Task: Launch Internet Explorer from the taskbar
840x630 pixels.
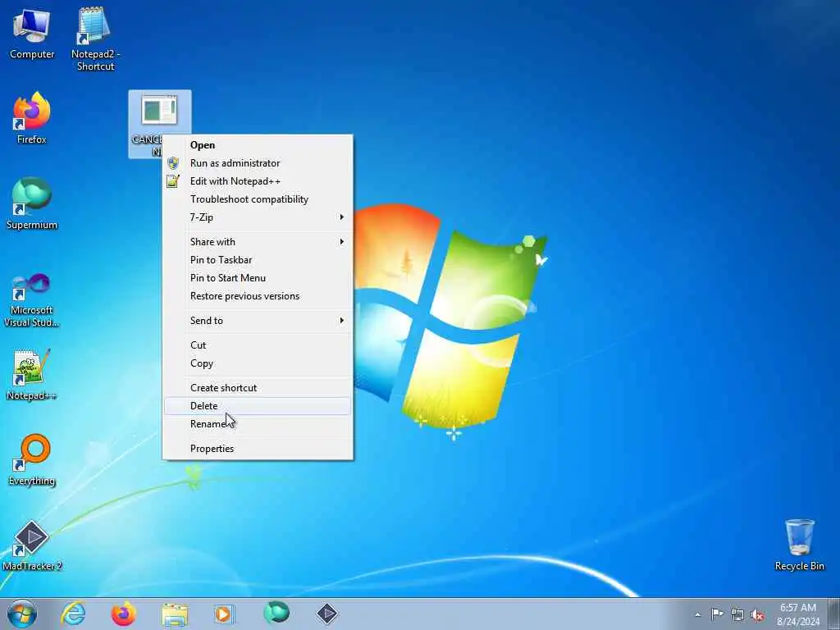Action: click(x=73, y=614)
